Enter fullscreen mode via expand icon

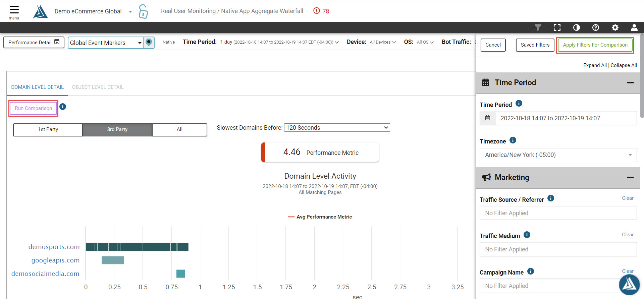557,27
